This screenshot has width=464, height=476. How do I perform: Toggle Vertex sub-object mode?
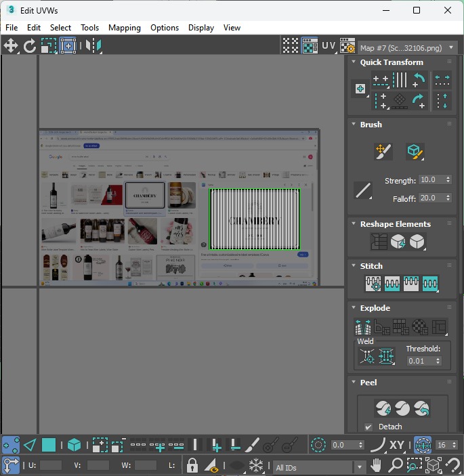[x=11, y=445]
